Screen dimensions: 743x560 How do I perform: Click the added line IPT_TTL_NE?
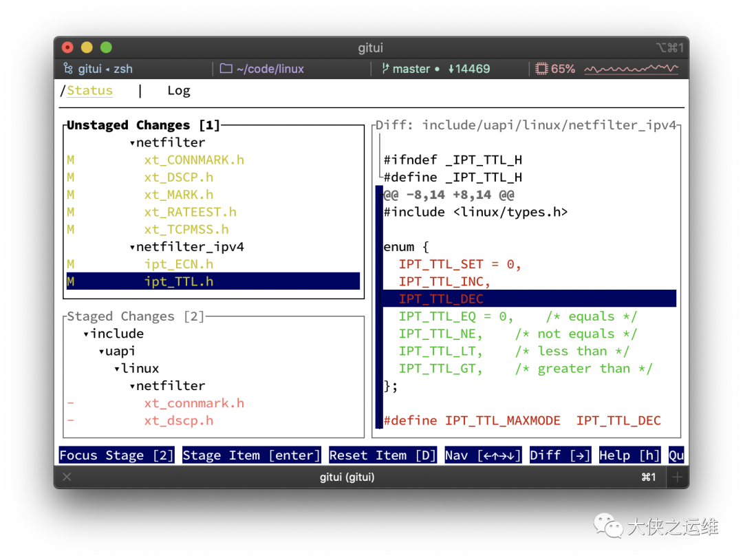point(518,334)
